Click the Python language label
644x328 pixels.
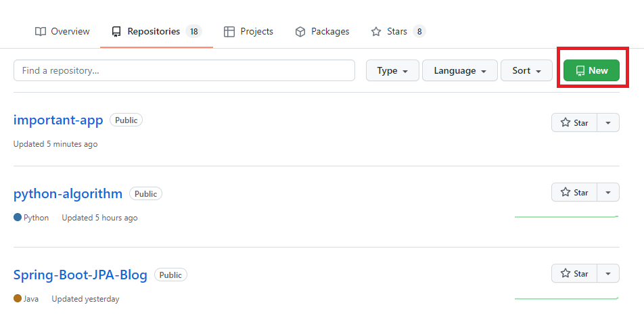point(36,218)
